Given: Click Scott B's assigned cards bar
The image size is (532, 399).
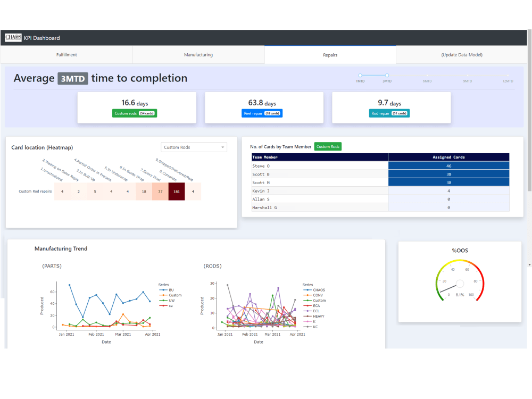Looking at the screenshot, I should (448, 174).
